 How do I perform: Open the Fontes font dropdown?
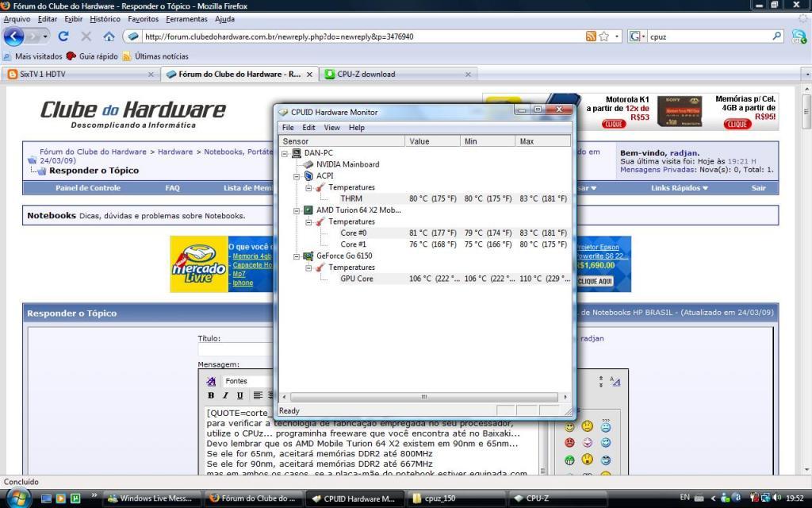[248, 381]
